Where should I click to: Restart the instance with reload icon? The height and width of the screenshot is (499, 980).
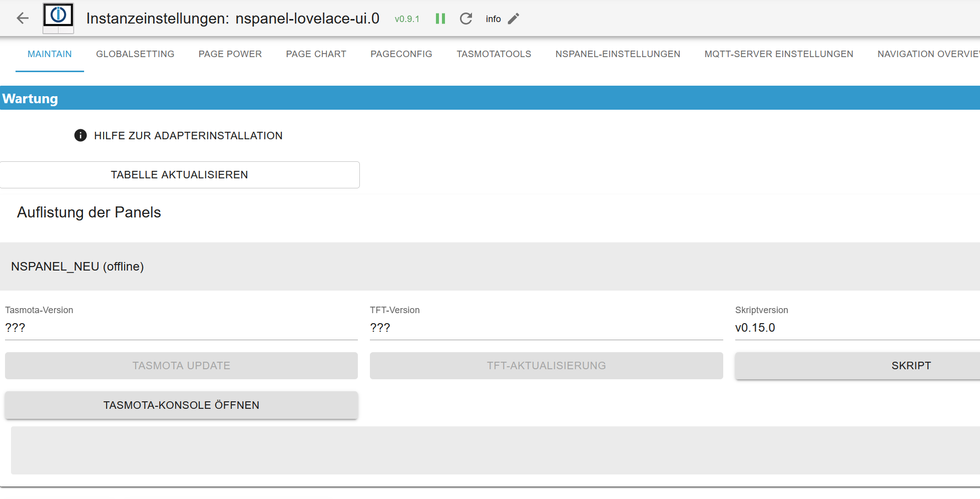pyautogui.click(x=466, y=19)
